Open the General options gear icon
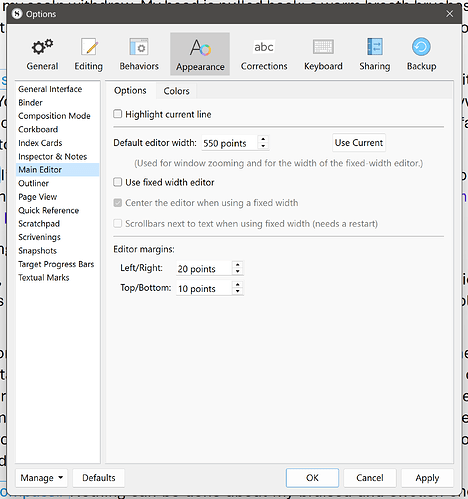Viewport: 468px width, 499px height. point(42,47)
